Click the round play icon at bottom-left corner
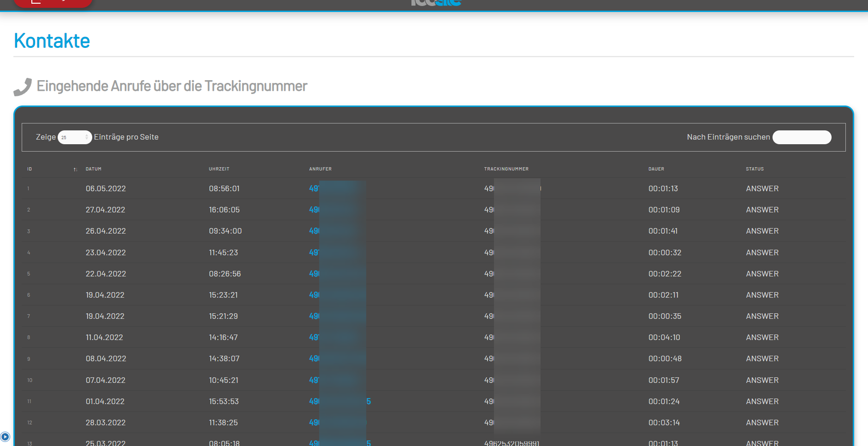 (x=5, y=436)
